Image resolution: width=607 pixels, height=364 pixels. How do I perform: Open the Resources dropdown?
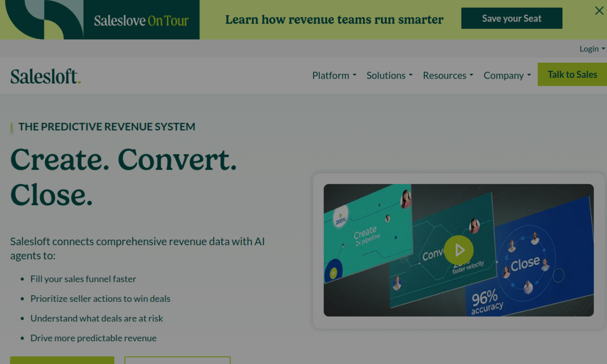coord(448,75)
